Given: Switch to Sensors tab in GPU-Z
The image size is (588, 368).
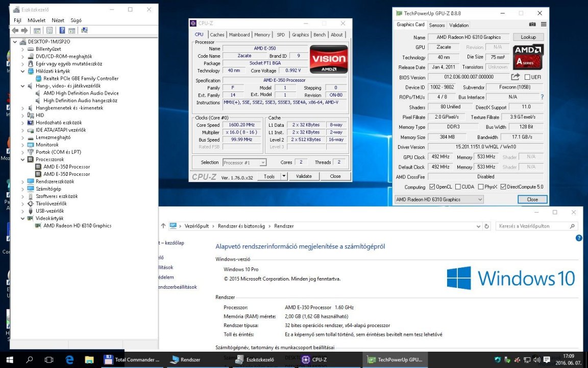Looking at the screenshot, I should 437,25.
